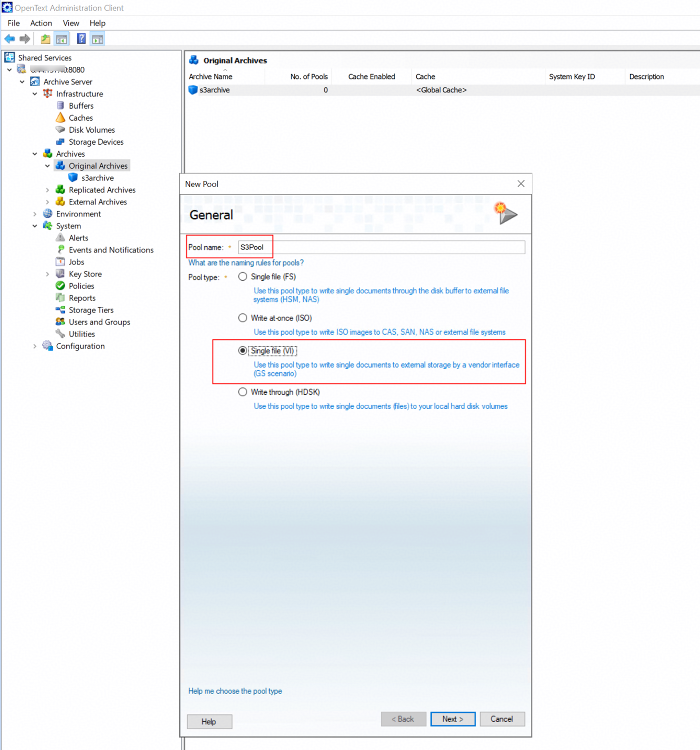Collapse the System tree node arrow
The width and height of the screenshot is (700, 750).
coord(35,226)
